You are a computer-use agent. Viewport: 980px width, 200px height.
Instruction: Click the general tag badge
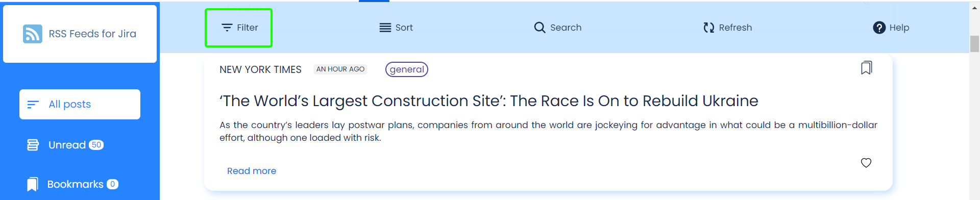[x=407, y=69]
